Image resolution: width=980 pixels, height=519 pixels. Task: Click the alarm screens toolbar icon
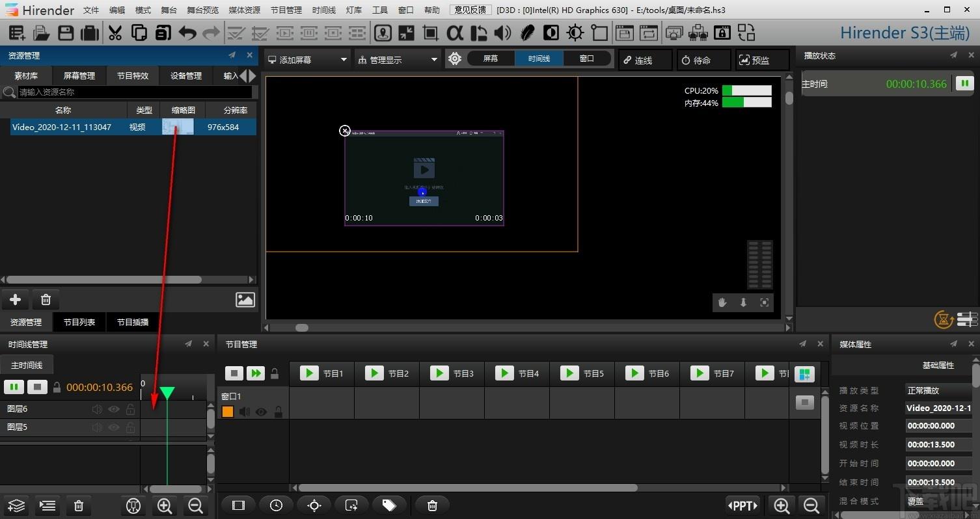point(675,33)
